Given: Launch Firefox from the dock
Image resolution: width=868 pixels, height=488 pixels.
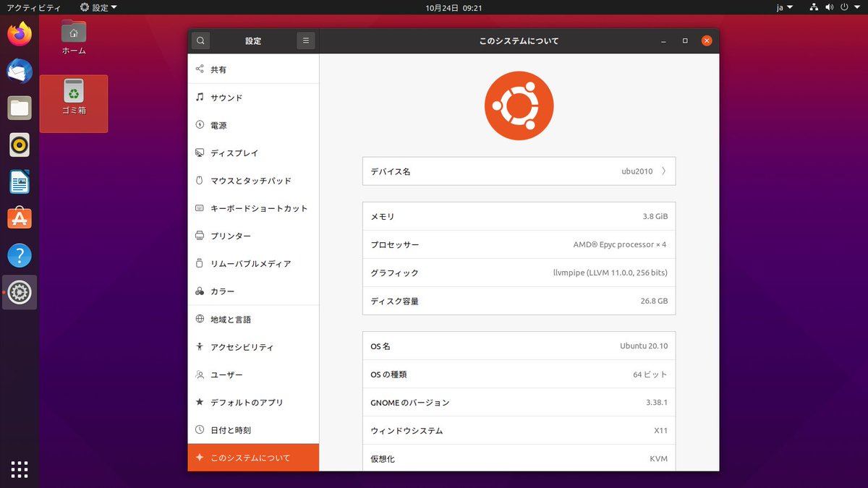Looking at the screenshot, I should pos(20,34).
